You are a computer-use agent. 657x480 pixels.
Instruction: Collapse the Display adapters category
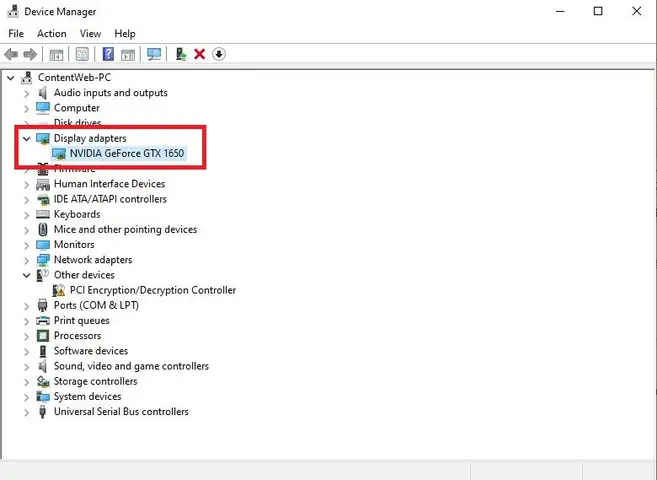pos(26,139)
